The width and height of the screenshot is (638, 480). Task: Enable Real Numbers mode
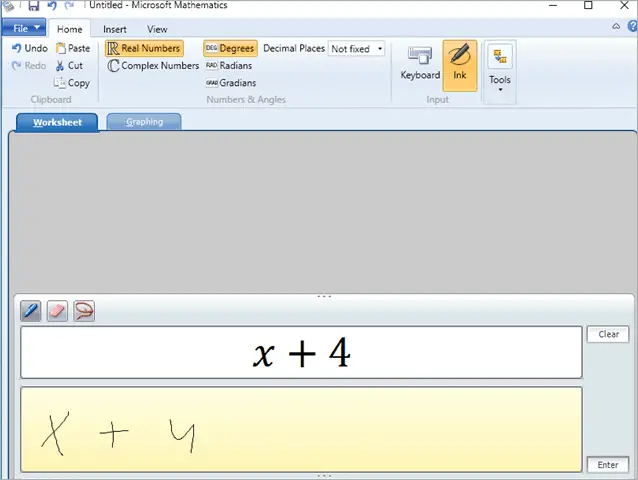pos(144,48)
